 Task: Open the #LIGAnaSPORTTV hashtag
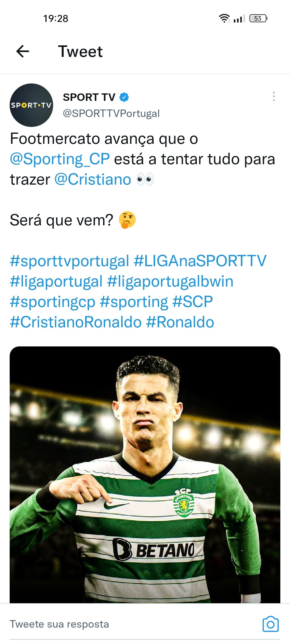[x=200, y=261]
